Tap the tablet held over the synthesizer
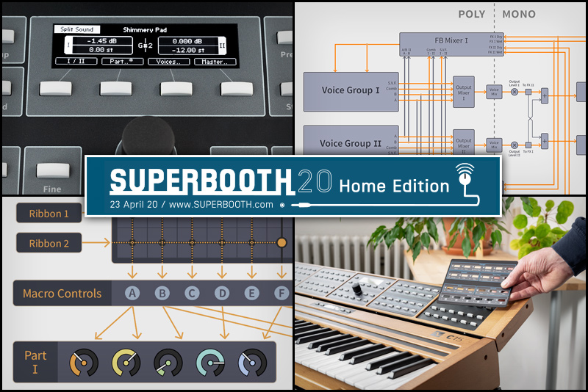The height and width of the screenshot is (392, 588). (x=477, y=283)
